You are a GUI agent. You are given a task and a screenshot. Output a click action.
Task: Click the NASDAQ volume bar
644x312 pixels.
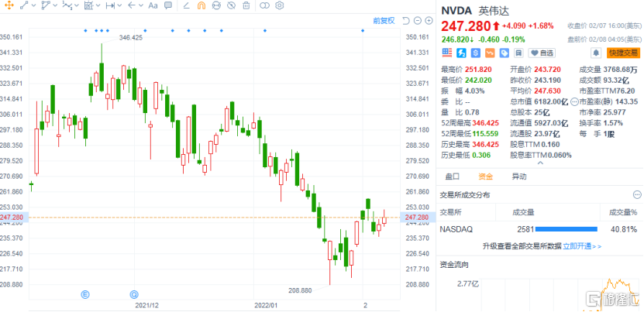click(x=567, y=229)
